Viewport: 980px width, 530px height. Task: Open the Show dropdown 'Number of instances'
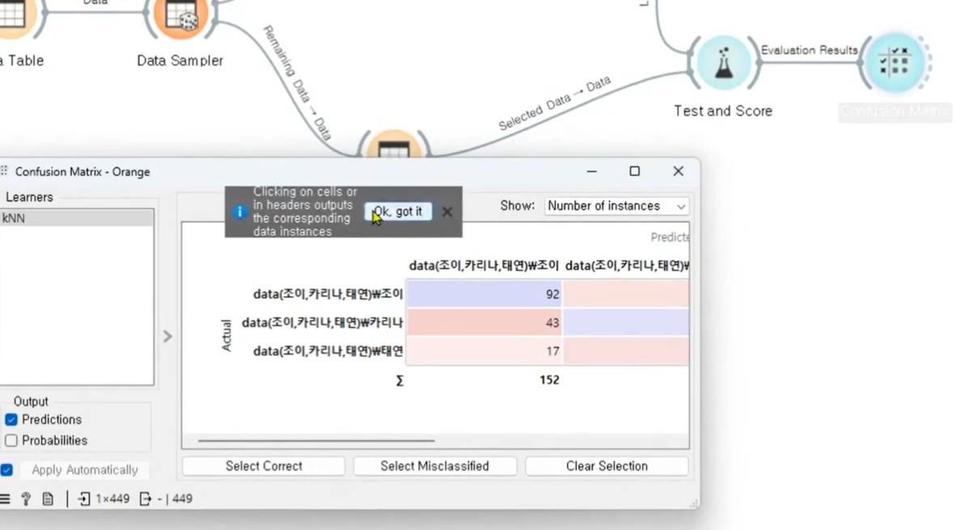617,206
